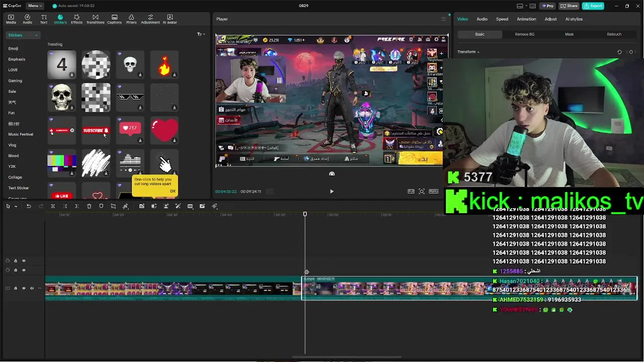Open the Filters panel
The width and height of the screenshot is (644, 362).
(131, 19)
